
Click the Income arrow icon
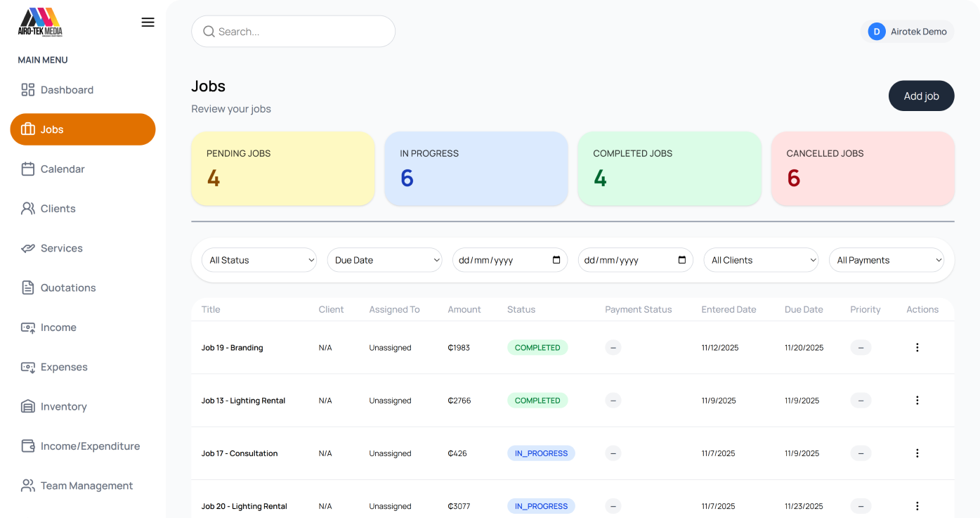27,327
